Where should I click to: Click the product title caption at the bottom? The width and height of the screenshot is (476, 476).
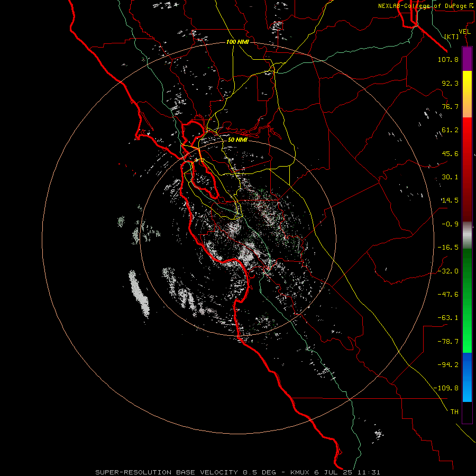tap(237, 472)
